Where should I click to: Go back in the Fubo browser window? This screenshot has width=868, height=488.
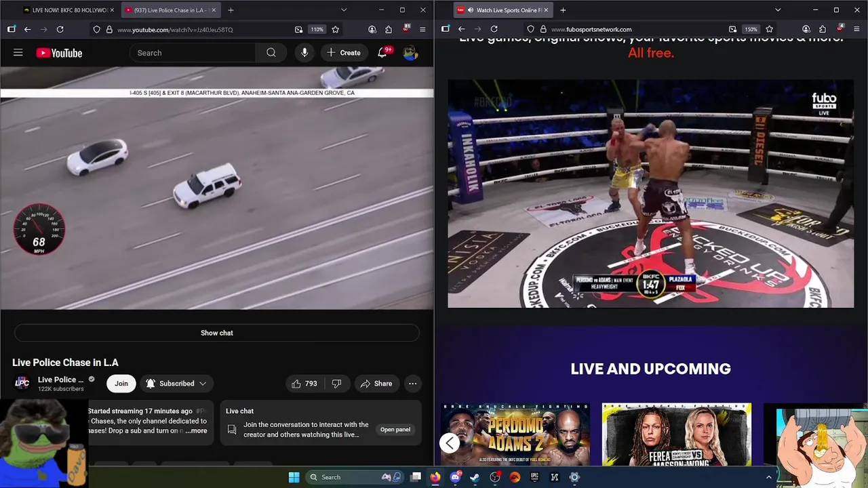tap(462, 29)
